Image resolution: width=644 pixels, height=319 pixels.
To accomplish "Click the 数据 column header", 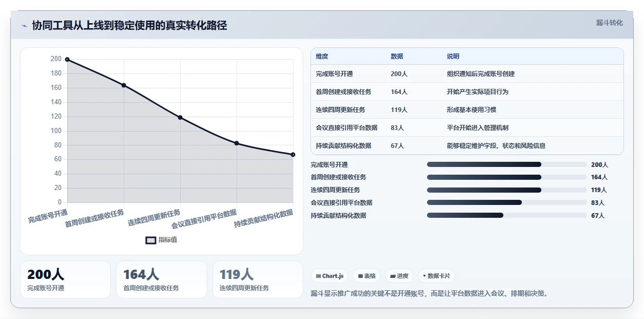I will coord(397,57).
